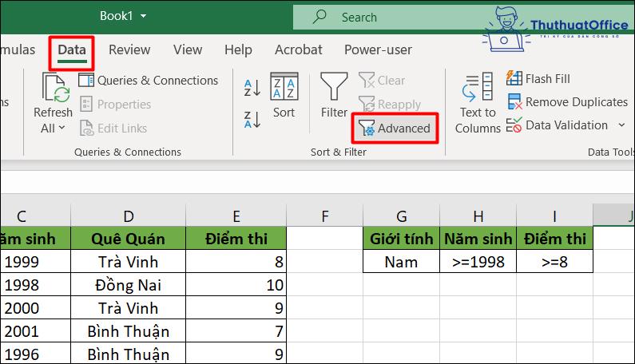Click the Data Validation button

point(558,125)
